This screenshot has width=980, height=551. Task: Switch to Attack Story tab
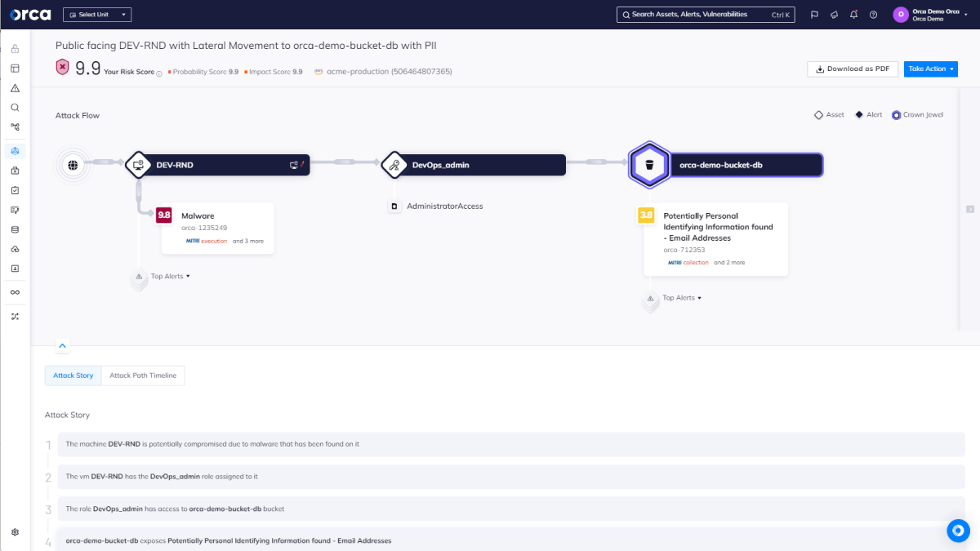[x=73, y=375]
